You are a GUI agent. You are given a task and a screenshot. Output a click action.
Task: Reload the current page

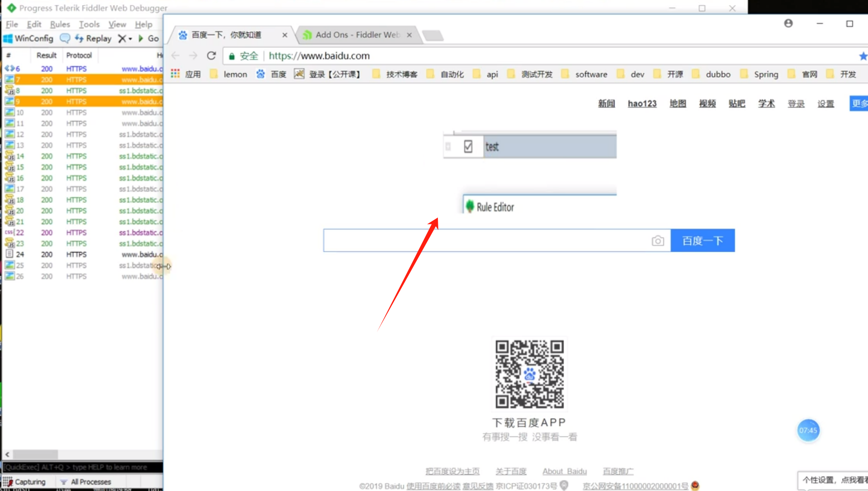[211, 56]
